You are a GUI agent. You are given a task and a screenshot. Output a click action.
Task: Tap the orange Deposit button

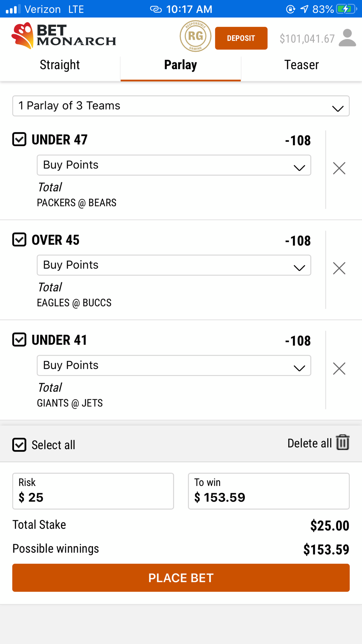241,38
